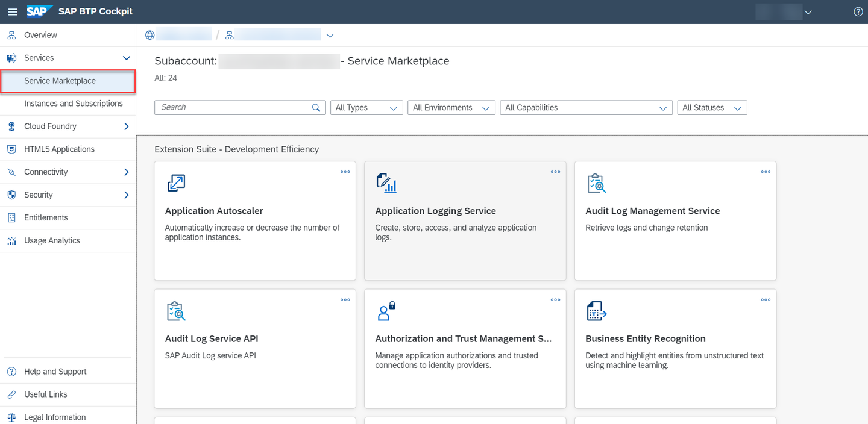Click the Application Logging Service tile icon
Screen dimensions: 868x424
(x=386, y=183)
